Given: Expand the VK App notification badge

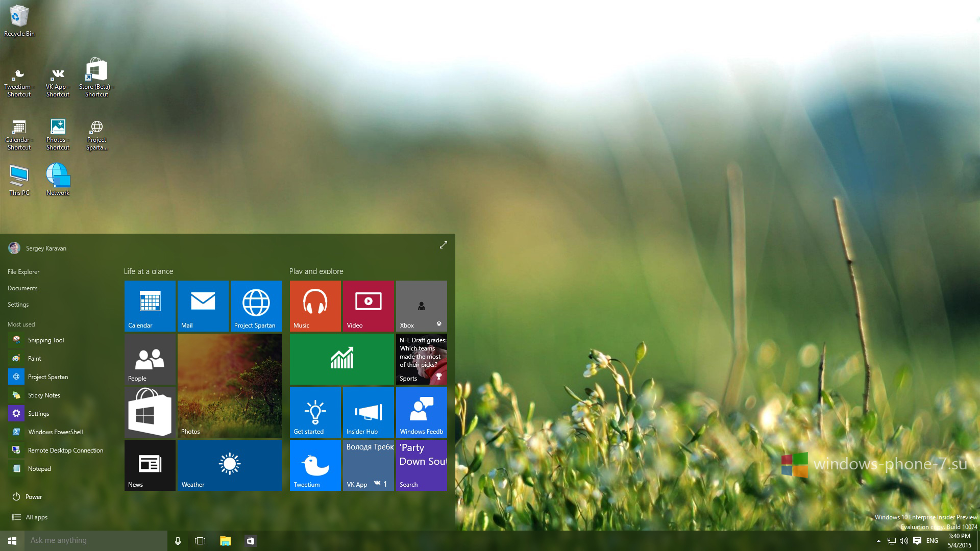Looking at the screenshot, I should (382, 484).
